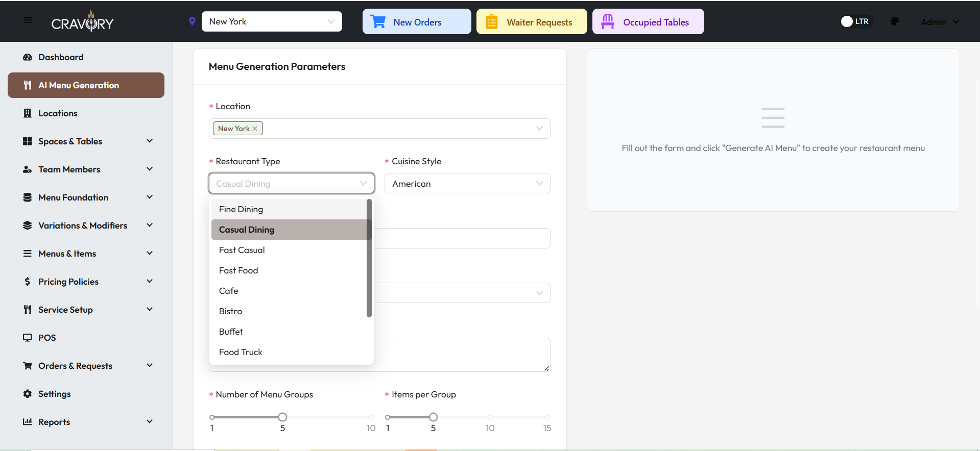Click the Settings gear icon
The width and height of the screenshot is (980, 451).
point(28,394)
